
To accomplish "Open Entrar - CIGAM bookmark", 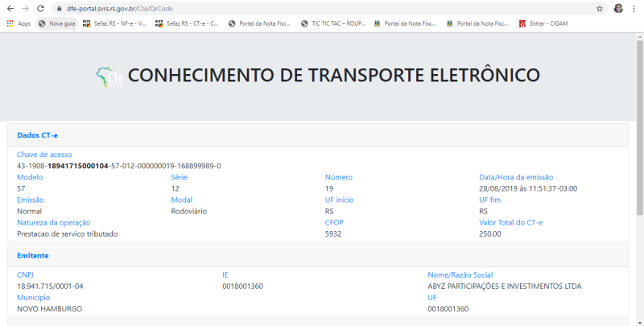I will 543,24.
